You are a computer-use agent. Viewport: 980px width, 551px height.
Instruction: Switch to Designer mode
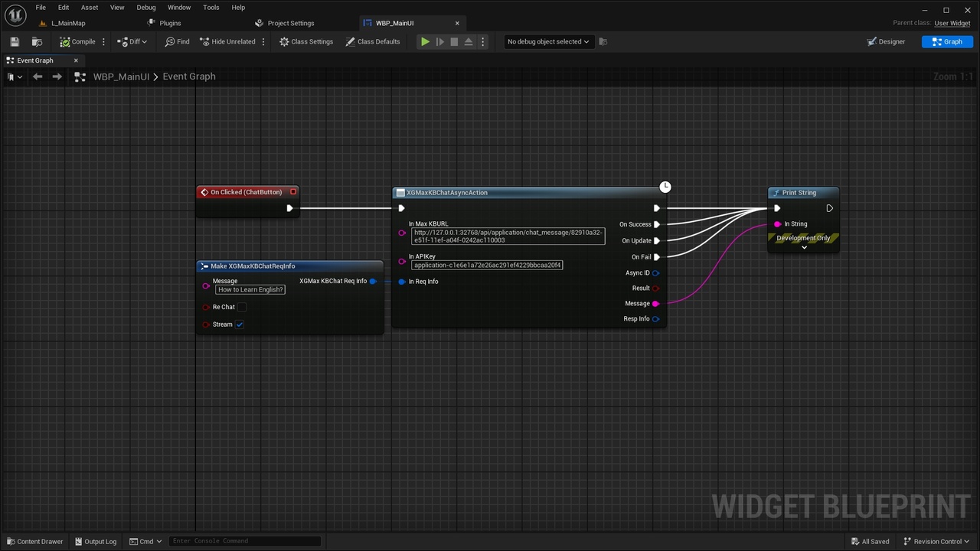[x=886, y=41]
